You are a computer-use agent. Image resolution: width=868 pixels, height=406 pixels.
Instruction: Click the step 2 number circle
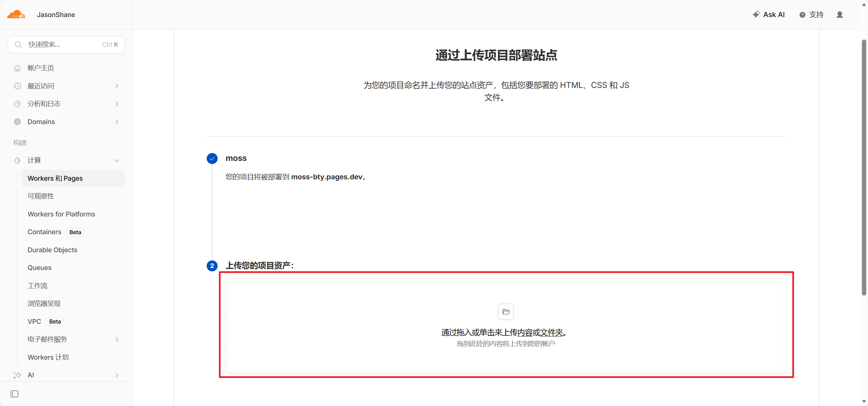point(212,266)
